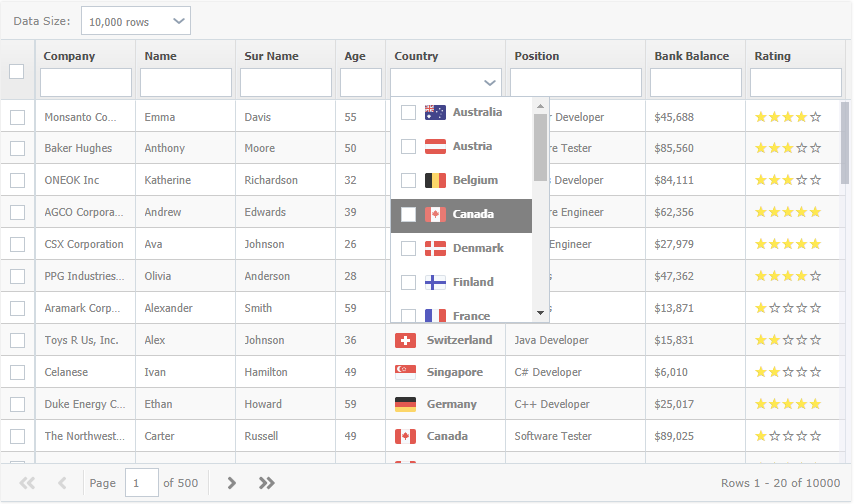Sort by the Company column header
The image size is (854, 504).
[x=69, y=56]
